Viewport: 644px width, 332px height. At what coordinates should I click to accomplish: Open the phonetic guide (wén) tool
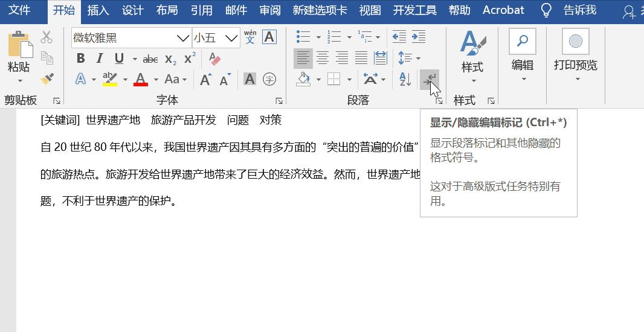tap(250, 37)
